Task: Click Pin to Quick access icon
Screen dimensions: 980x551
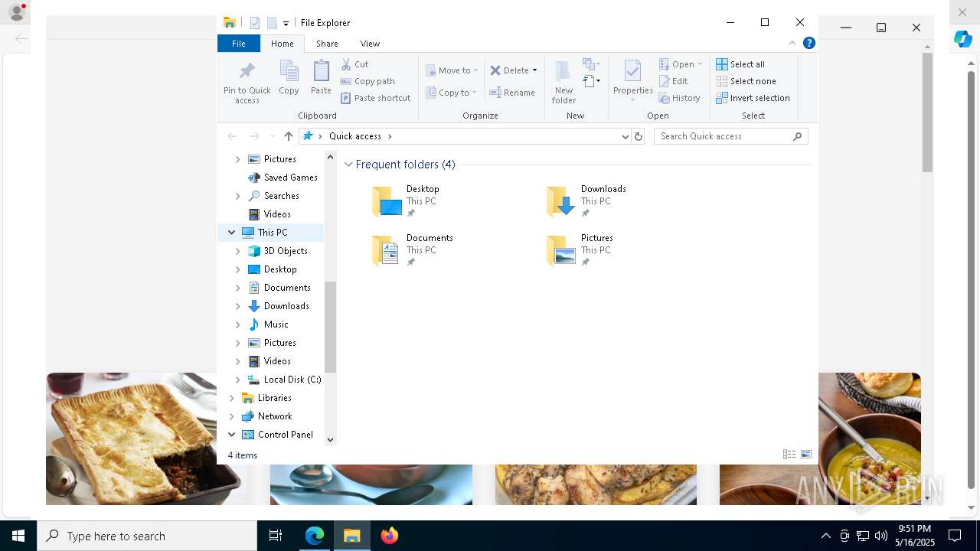Action: [247, 82]
